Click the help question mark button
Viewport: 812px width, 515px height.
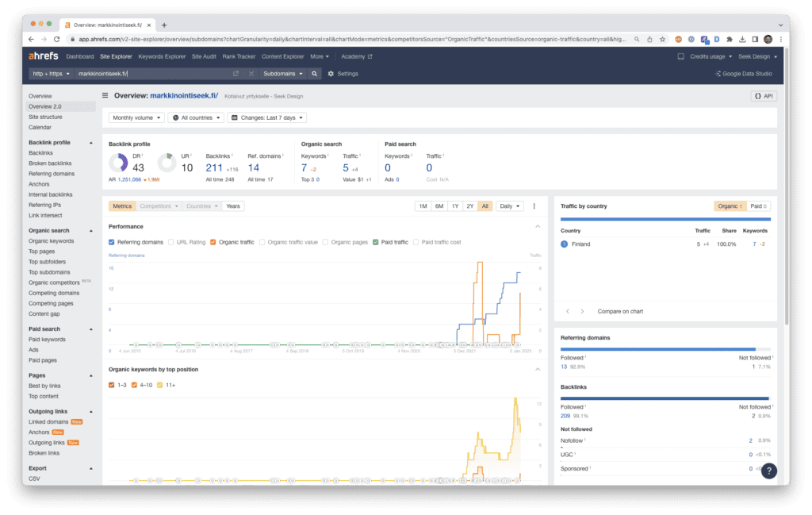[769, 471]
